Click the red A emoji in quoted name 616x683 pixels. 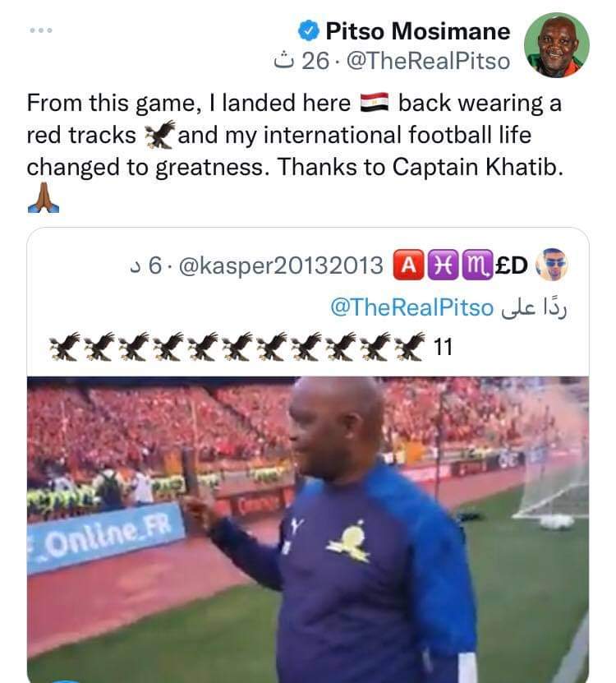[x=408, y=265]
